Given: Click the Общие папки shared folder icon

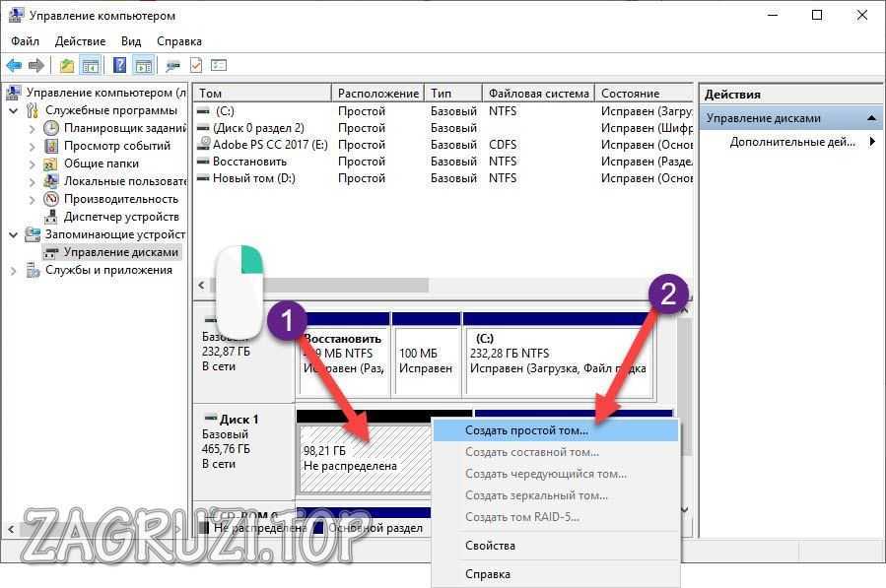Looking at the screenshot, I should pos(51,163).
